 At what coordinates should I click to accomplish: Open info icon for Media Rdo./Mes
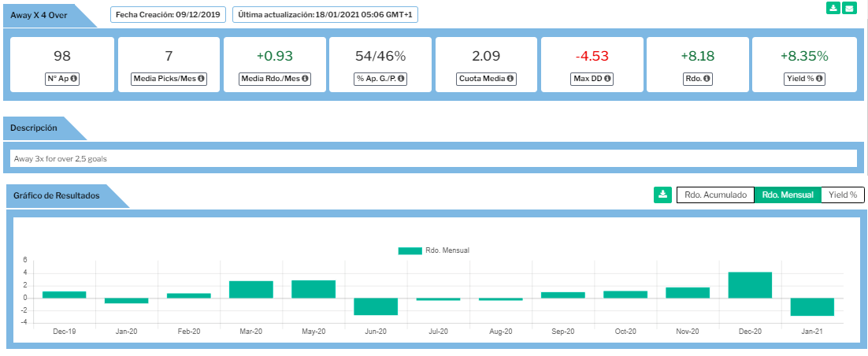(305, 79)
